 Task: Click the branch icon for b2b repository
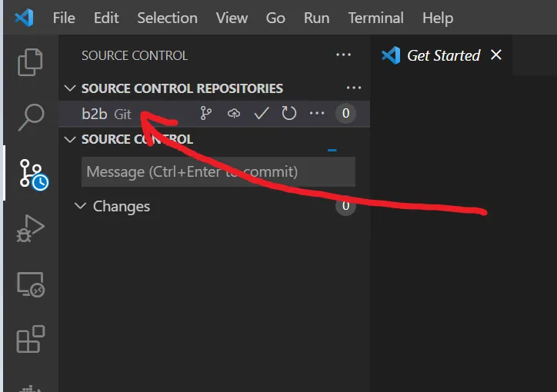click(x=205, y=114)
